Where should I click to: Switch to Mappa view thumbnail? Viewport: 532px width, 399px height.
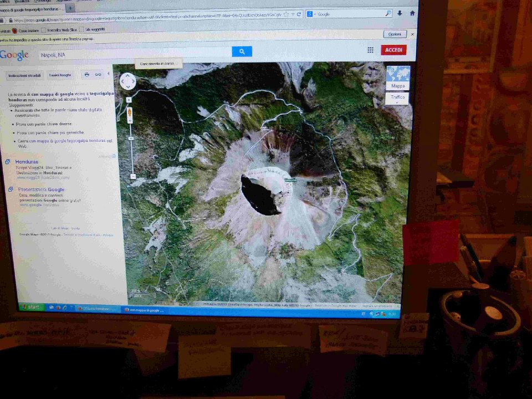[x=398, y=78]
